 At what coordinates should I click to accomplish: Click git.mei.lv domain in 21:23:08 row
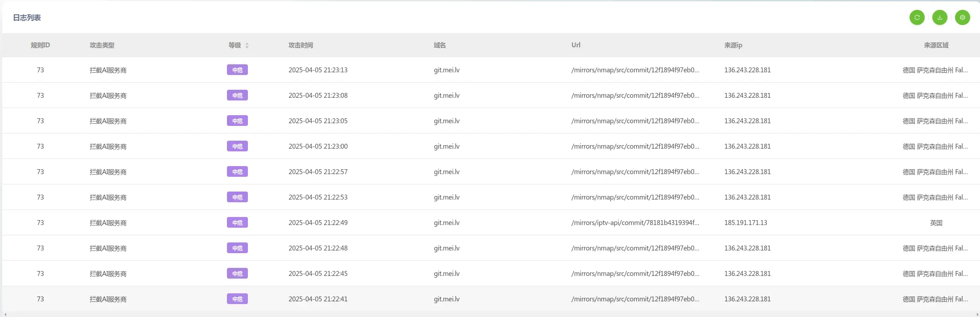[446, 96]
